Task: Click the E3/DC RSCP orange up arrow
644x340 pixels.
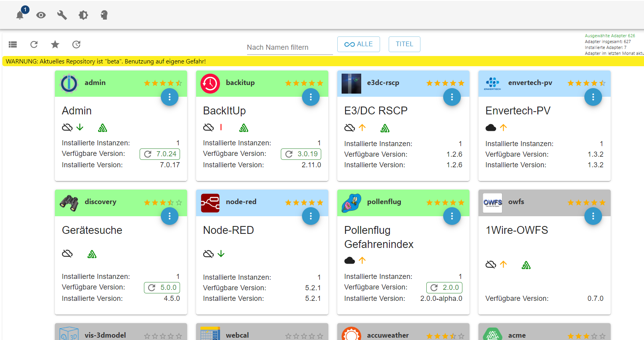Action: coord(362,128)
